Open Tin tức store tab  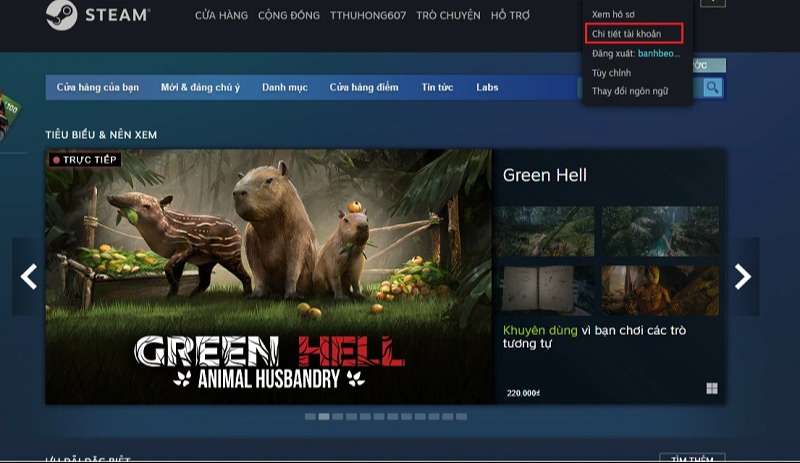(437, 87)
